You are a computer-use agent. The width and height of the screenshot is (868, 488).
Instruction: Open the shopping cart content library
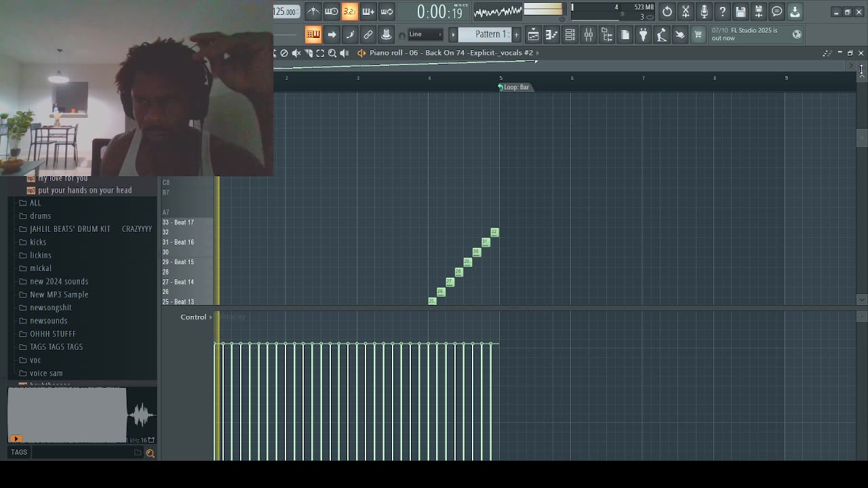coord(698,35)
